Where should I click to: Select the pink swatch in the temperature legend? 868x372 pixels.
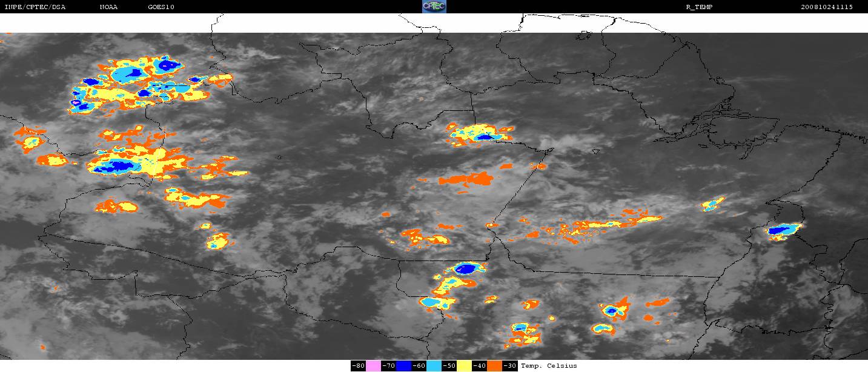pyautogui.click(x=373, y=365)
